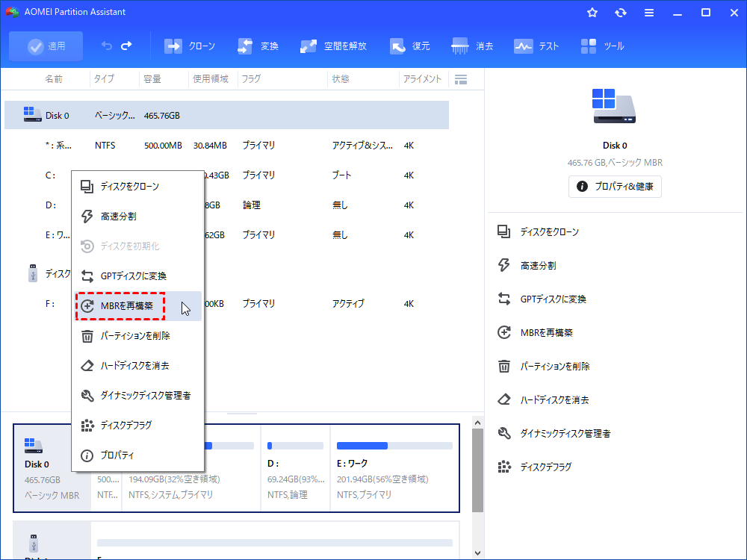Click the disk map vertical scrollbar thumb

[478, 470]
